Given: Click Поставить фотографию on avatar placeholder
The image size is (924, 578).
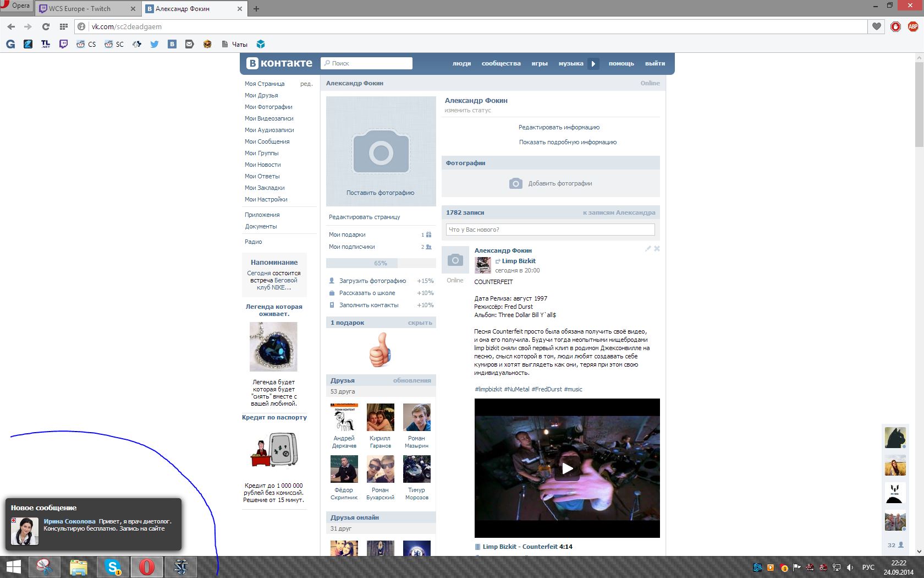Looking at the screenshot, I should pyautogui.click(x=381, y=193).
